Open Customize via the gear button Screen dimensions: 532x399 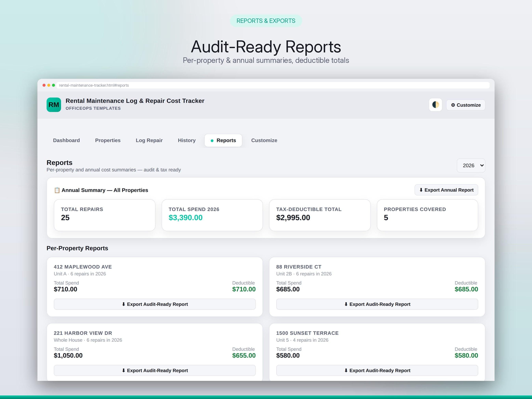click(466, 105)
